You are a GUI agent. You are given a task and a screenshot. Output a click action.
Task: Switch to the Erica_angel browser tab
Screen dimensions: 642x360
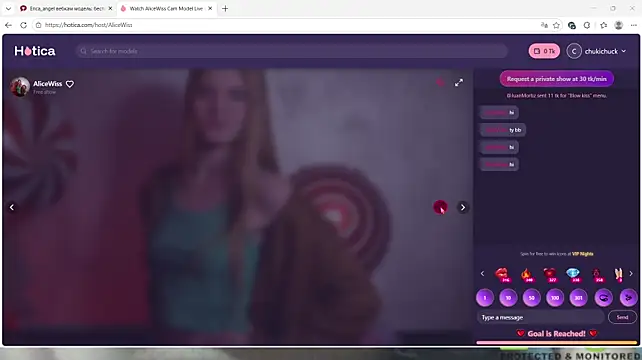(x=67, y=9)
